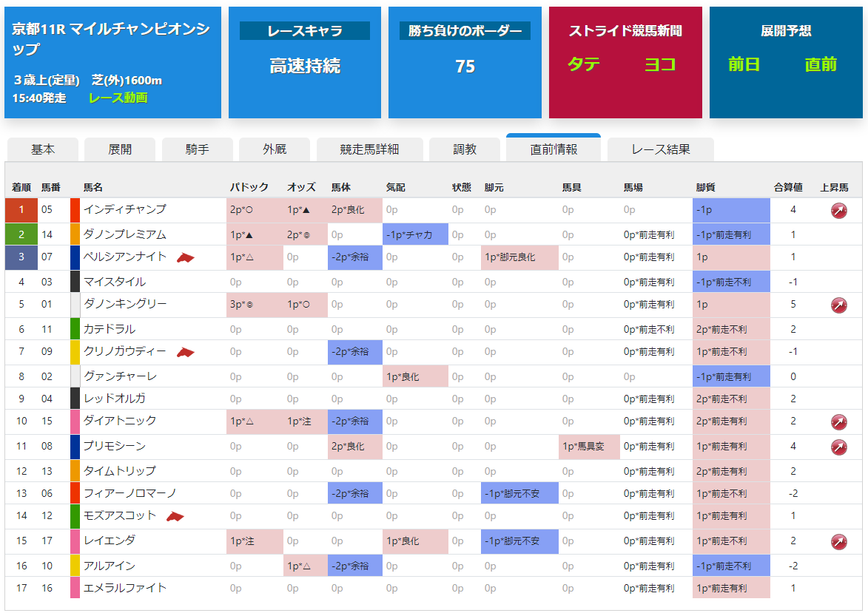Open the レース結果 tab

(660, 149)
